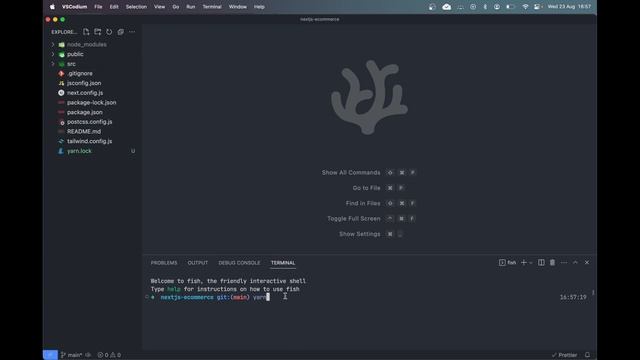Open the View menu

(x=160, y=7)
